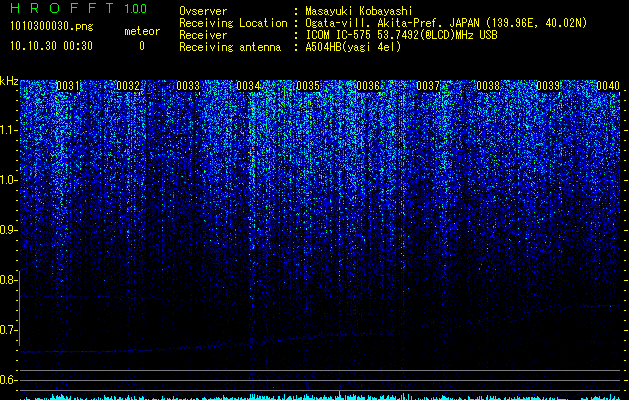The height and width of the screenshot is (400, 629).
Task: Click the Receiver label
Action: [x=203, y=35]
